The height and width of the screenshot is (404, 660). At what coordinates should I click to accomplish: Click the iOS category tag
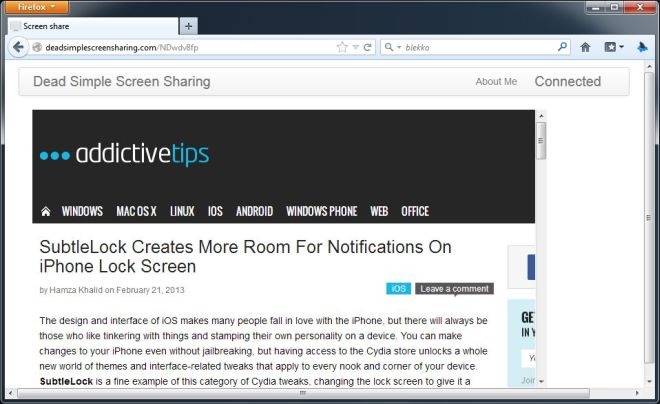pos(398,289)
